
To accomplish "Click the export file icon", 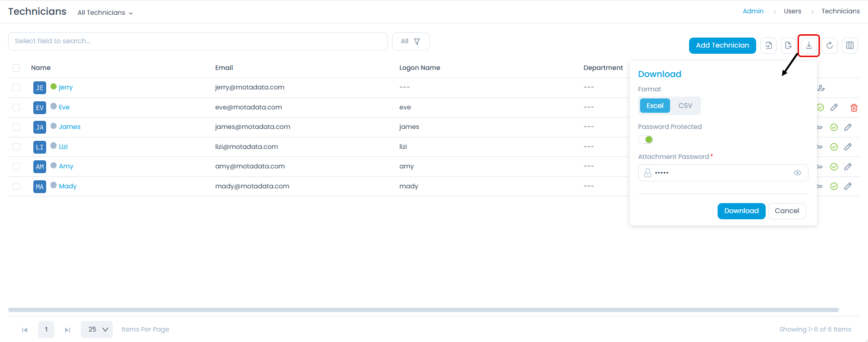I will pyautogui.click(x=789, y=46).
